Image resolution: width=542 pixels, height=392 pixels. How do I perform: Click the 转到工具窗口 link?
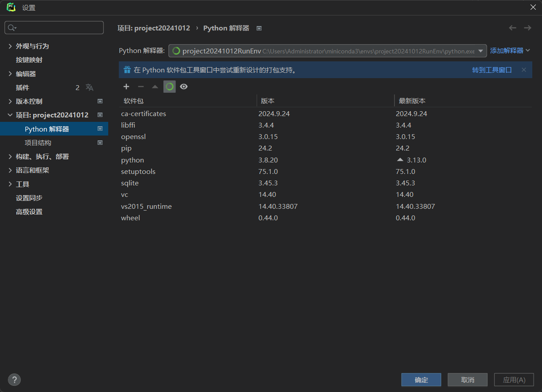click(x=492, y=70)
